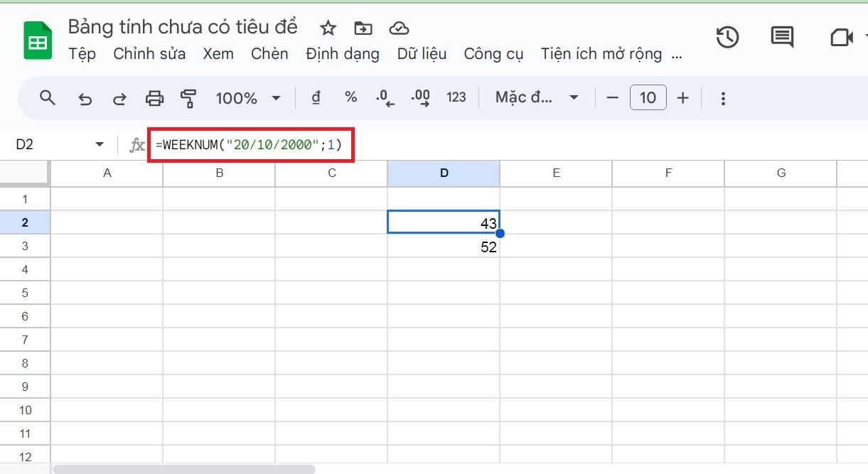868x474 pixels.
Task: Open the comments panel icon
Action: 783,37
